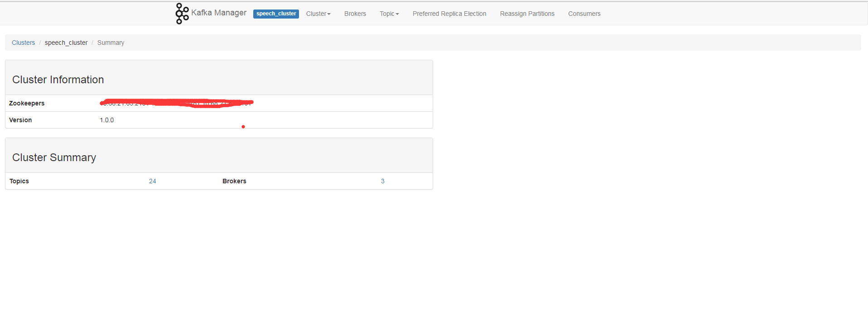This screenshot has height=334, width=868.
Task: Expand the Cluster dropdown menu
Action: pyautogui.click(x=318, y=14)
